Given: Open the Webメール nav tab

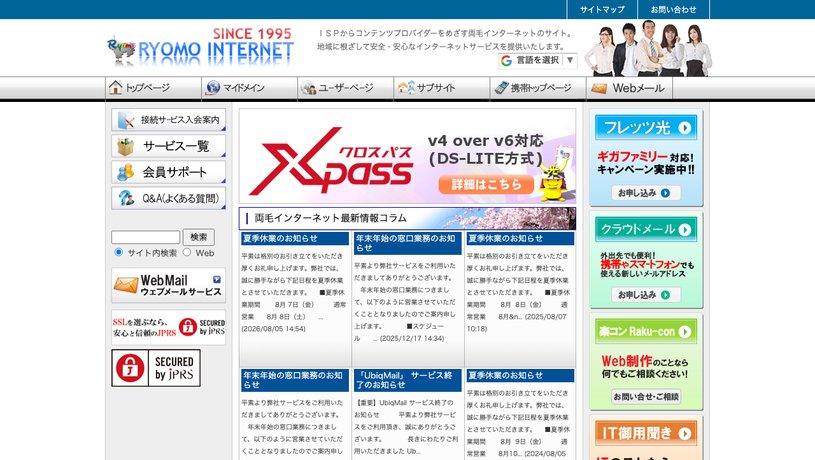Looking at the screenshot, I should click(x=629, y=88).
